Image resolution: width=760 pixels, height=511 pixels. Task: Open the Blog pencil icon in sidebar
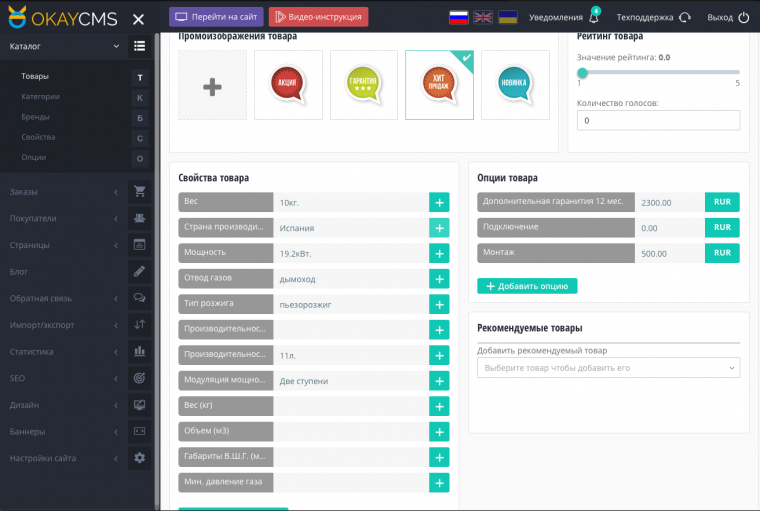139,271
